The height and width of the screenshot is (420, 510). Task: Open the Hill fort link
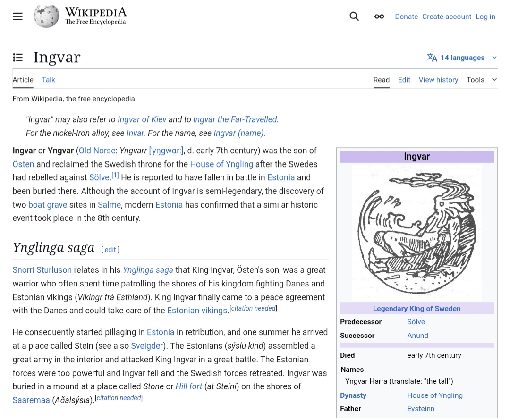[x=188, y=386]
